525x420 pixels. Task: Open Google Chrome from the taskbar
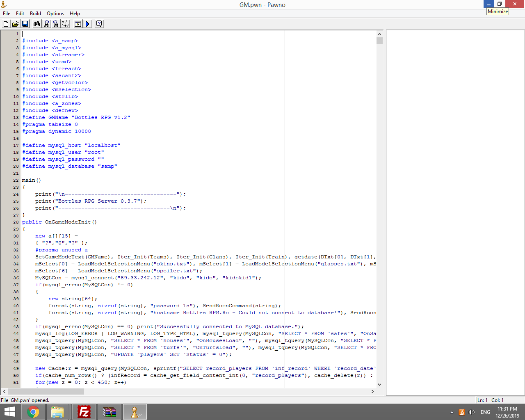point(33,412)
